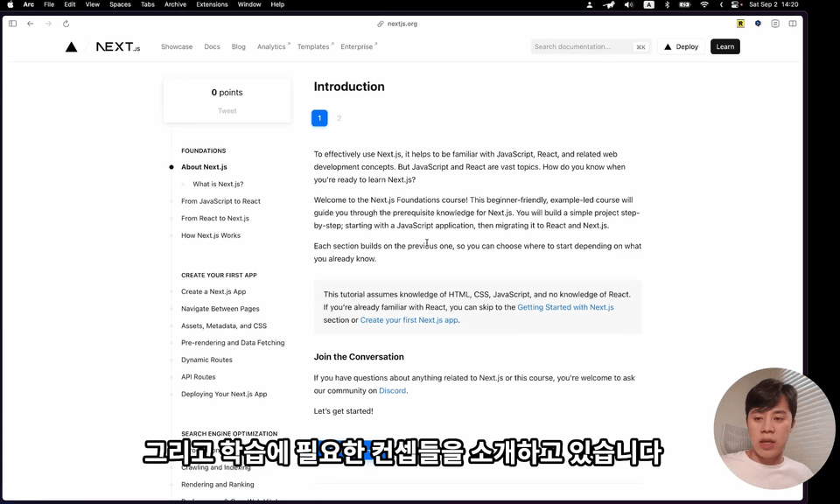Reload the page

click(66, 24)
